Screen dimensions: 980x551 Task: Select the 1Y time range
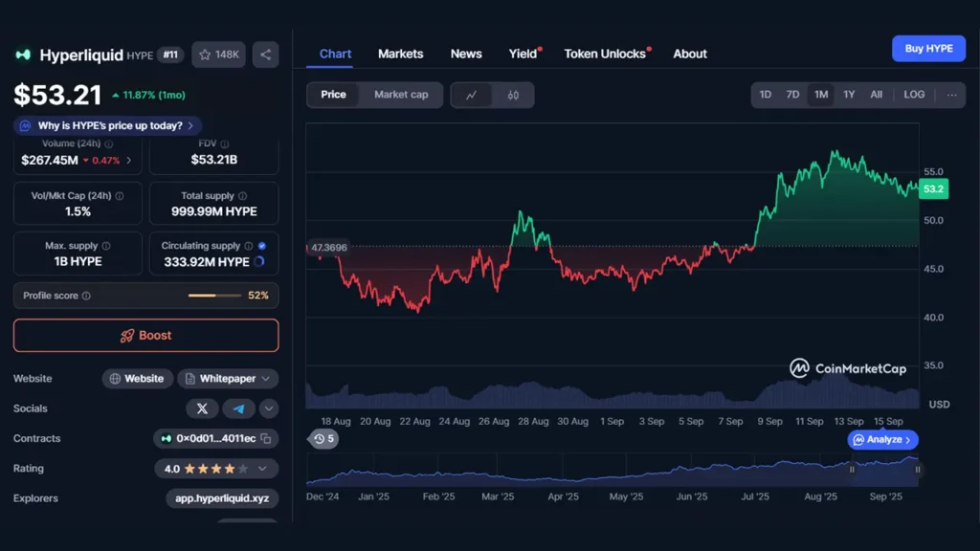point(849,95)
